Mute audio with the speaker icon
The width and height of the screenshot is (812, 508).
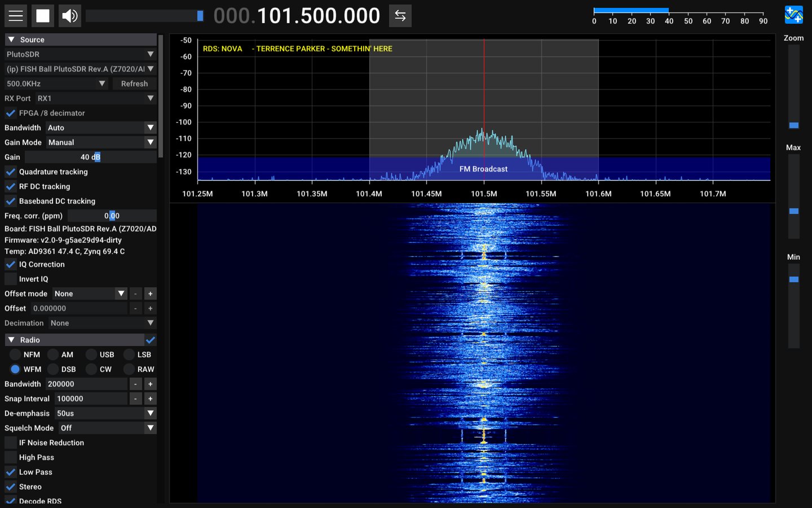(70, 16)
